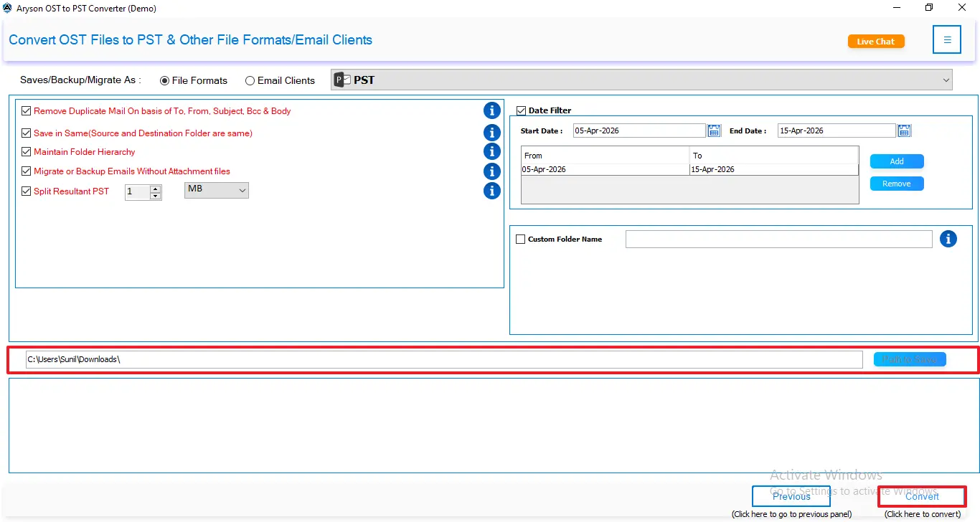Go back with Previous button
The image size is (980, 522).
791,496
